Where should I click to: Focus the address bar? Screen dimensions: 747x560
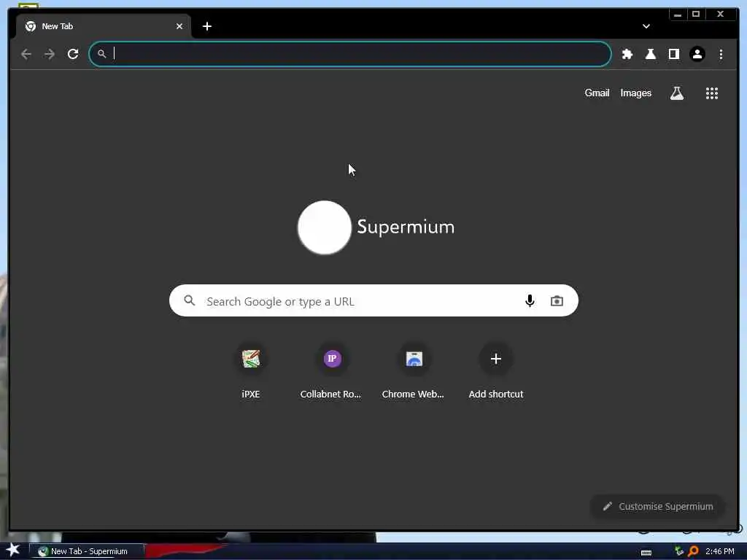click(x=350, y=54)
